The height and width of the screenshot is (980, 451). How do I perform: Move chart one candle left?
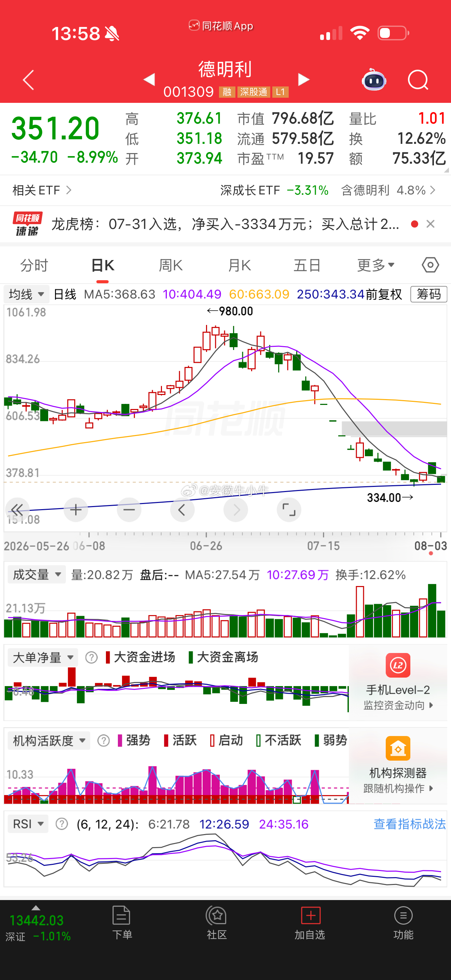pyautogui.click(x=182, y=509)
